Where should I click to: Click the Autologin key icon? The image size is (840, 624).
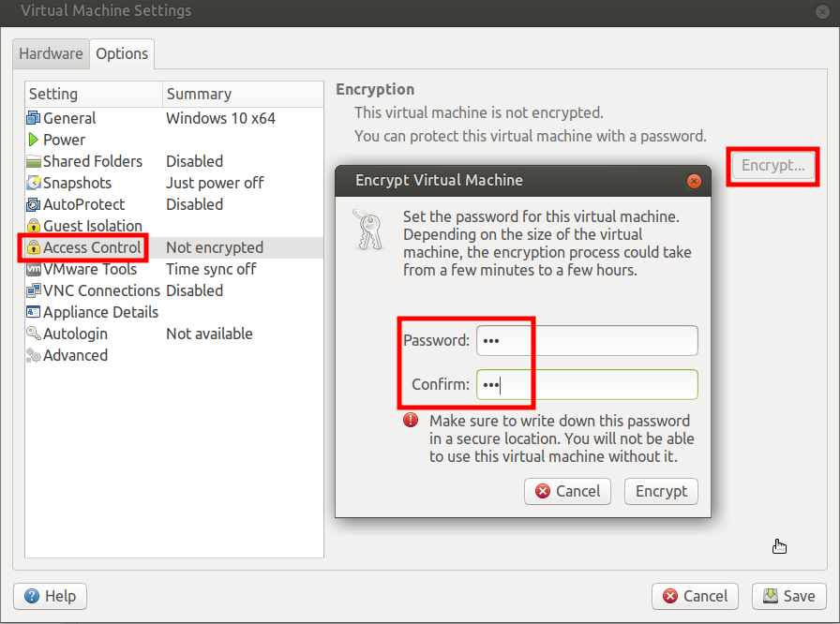[33, 334]
